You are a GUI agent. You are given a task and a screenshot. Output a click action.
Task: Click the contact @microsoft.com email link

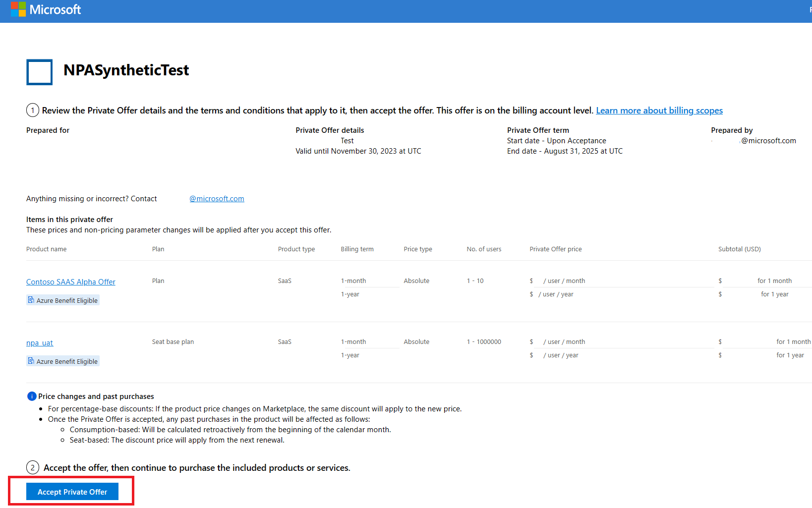[217, 198]
